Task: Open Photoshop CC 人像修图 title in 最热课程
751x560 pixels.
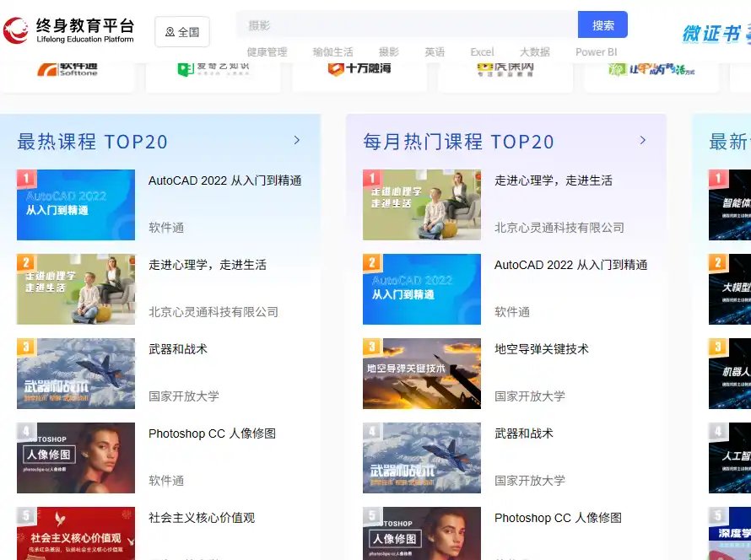Action: pyautogui.click(x=212, y=433)
